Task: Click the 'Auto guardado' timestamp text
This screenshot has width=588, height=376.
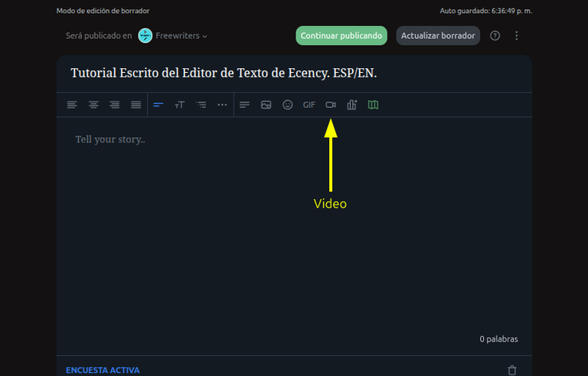Action: point(486,11)
